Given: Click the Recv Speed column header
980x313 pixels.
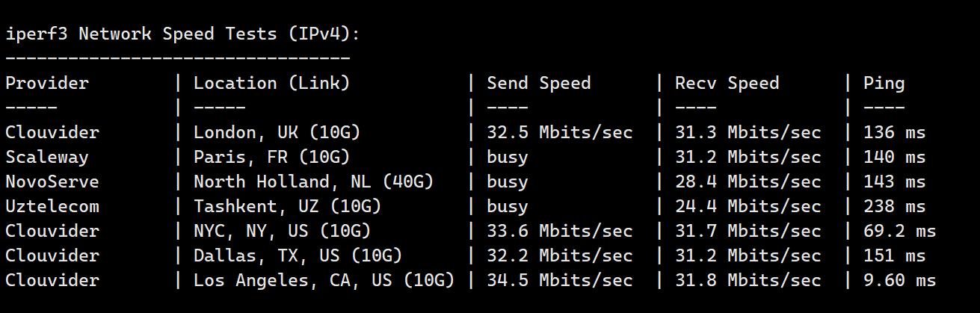Looking at the screenshot, I should click(727, 84).
